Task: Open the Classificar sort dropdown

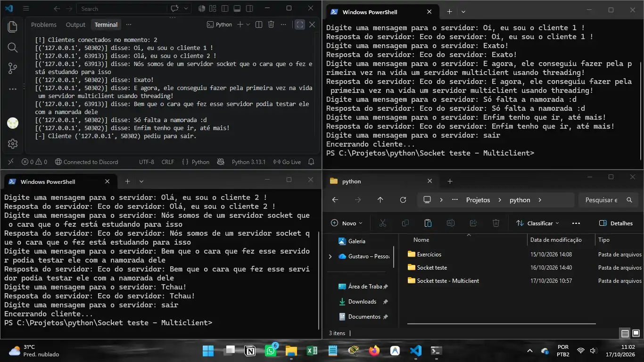Action: coord(537,223)
